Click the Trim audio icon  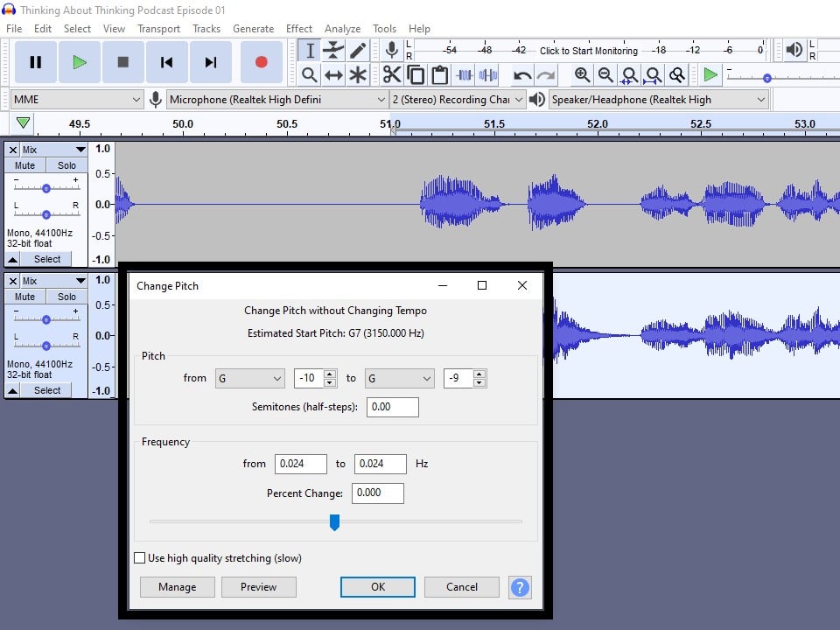coord(464,75)
